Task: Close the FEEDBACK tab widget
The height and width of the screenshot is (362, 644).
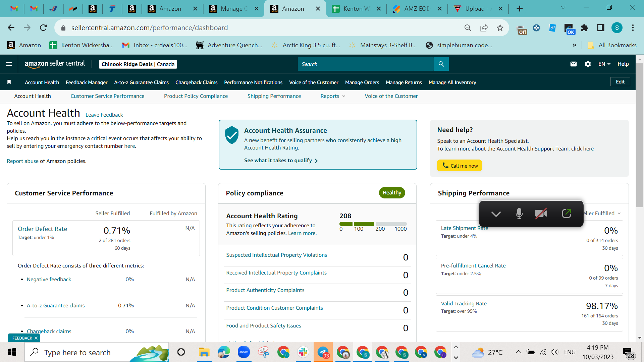Action: (36, 338)
